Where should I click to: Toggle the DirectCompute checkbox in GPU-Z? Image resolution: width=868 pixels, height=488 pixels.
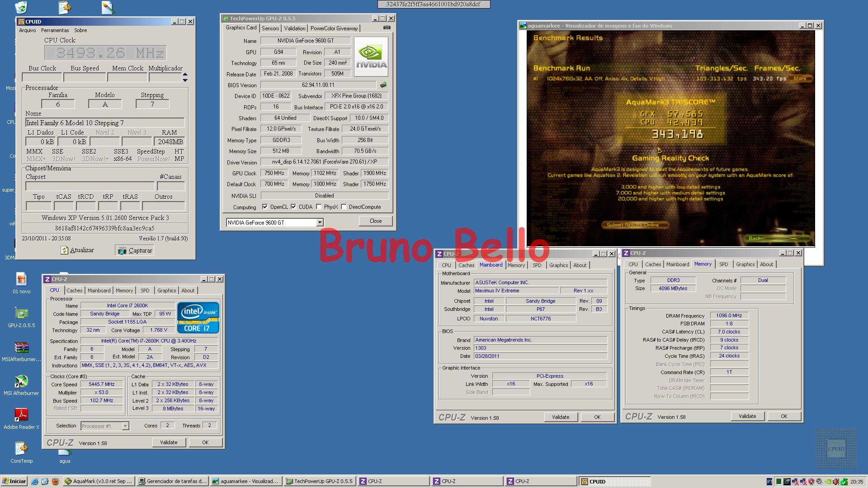coord(344,207)
